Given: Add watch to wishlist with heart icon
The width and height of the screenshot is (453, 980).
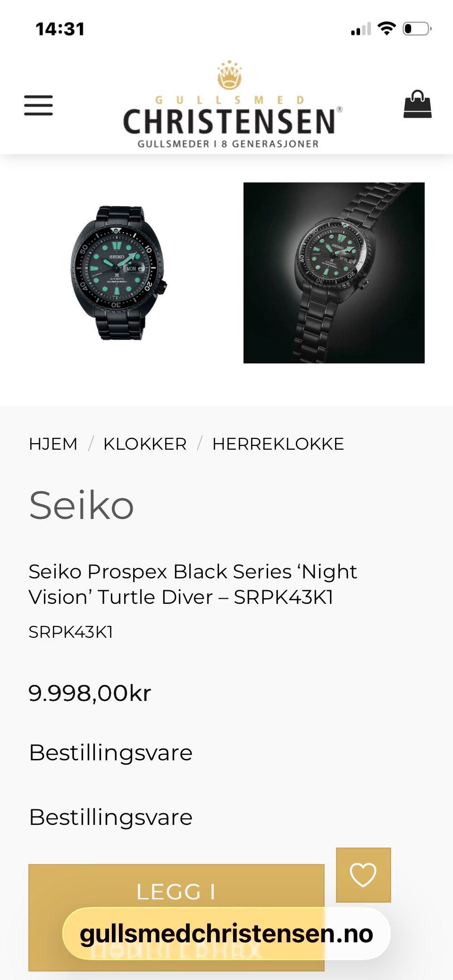Looking at the screenshot, I should 363,875.
